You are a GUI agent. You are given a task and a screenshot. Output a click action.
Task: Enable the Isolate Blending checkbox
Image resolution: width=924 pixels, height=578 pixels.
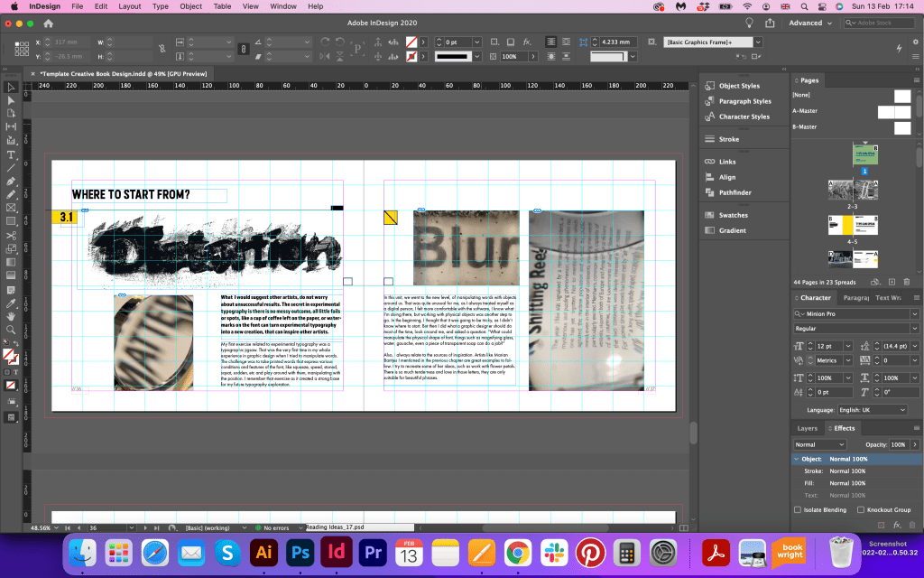(798, 509)
